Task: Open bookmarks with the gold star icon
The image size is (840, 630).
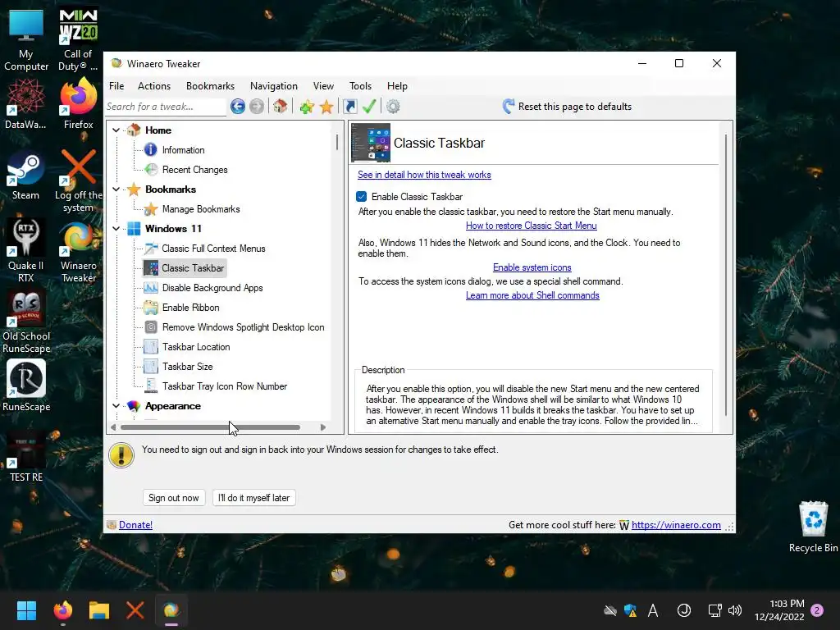Action: coord(326,107)
